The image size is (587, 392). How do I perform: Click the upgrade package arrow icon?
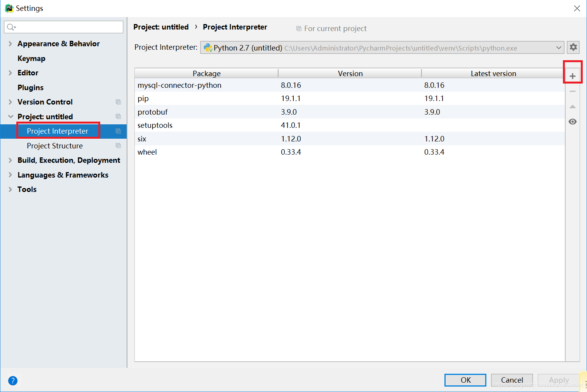(573, 106)
